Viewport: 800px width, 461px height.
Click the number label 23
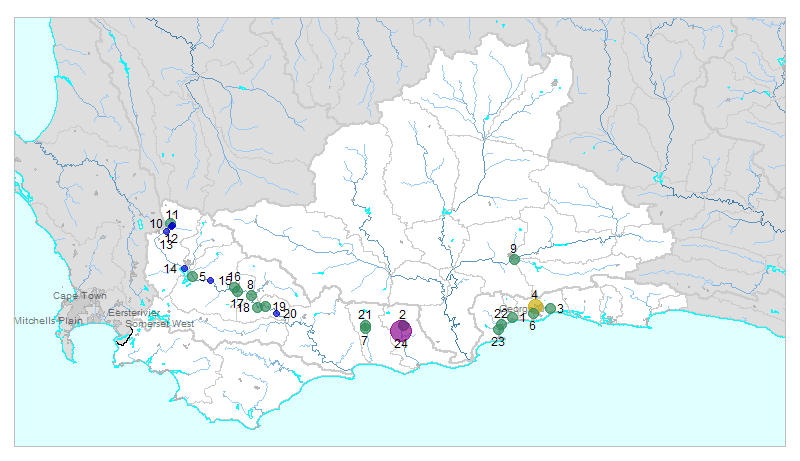click(498, 342)
